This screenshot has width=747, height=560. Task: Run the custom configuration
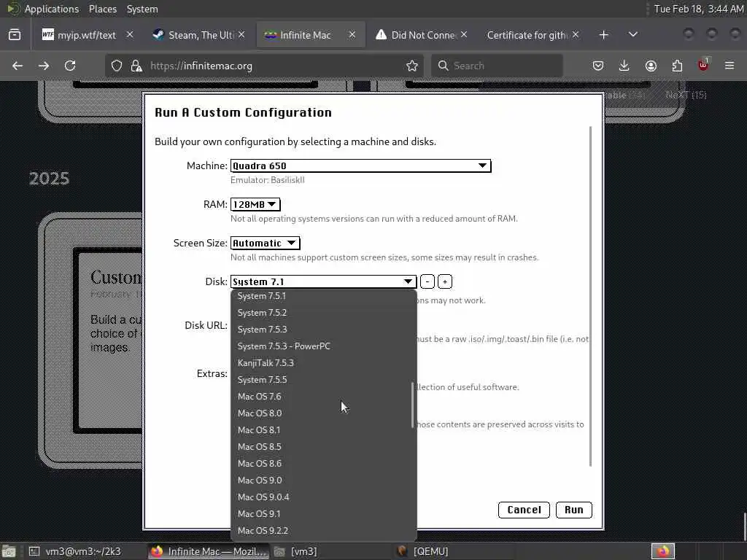(573, 510)
